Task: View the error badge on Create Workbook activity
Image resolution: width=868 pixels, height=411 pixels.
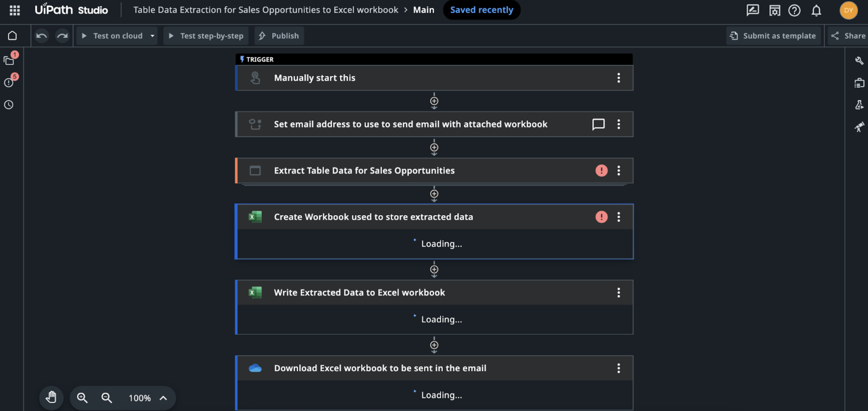Action: (x=602, y=217)
